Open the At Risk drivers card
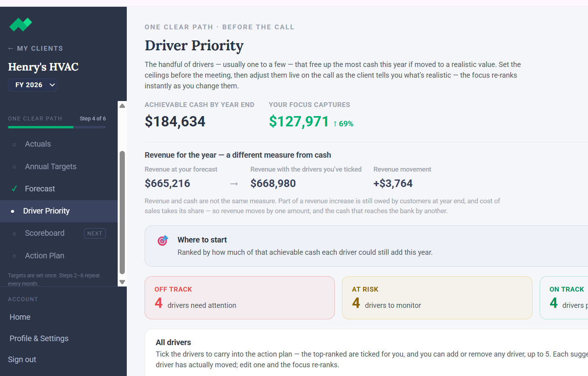The image size is (588, 376). pos(437,298)
